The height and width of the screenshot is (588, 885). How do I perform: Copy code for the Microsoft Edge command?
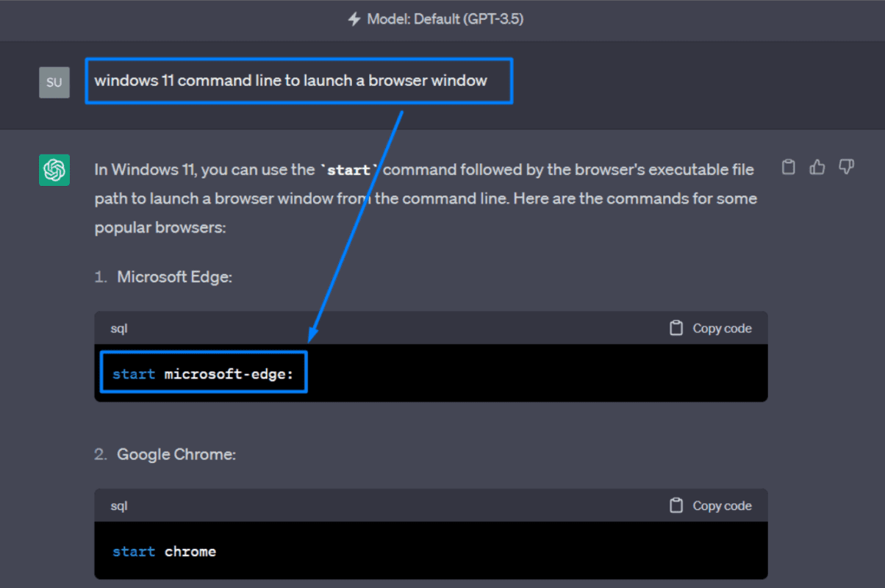pos(711,328)
